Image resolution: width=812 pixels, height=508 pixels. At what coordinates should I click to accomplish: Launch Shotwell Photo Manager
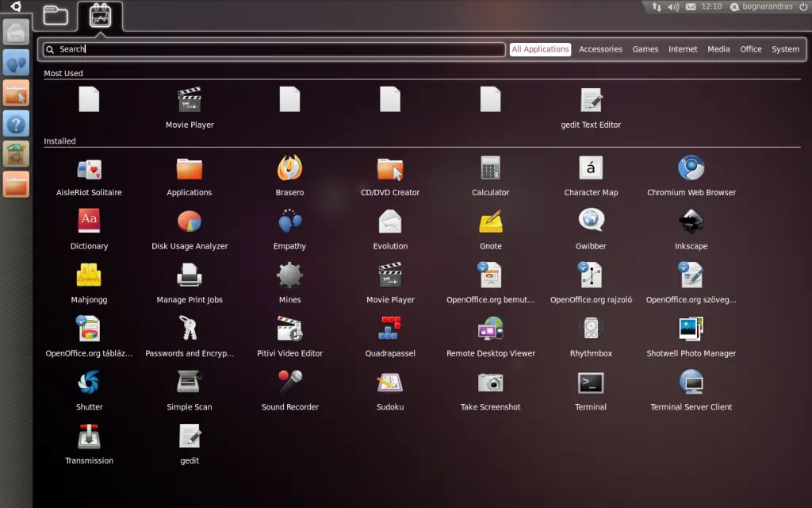pos(691,337)
